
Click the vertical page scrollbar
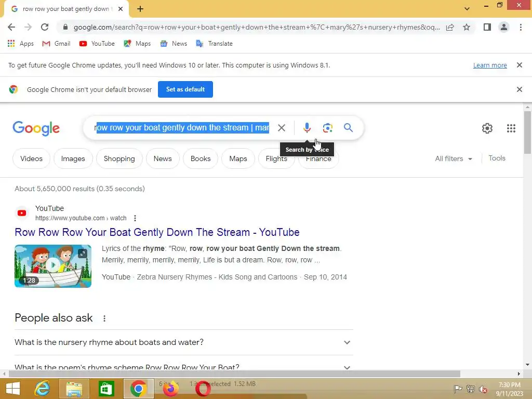coord(527,132)
